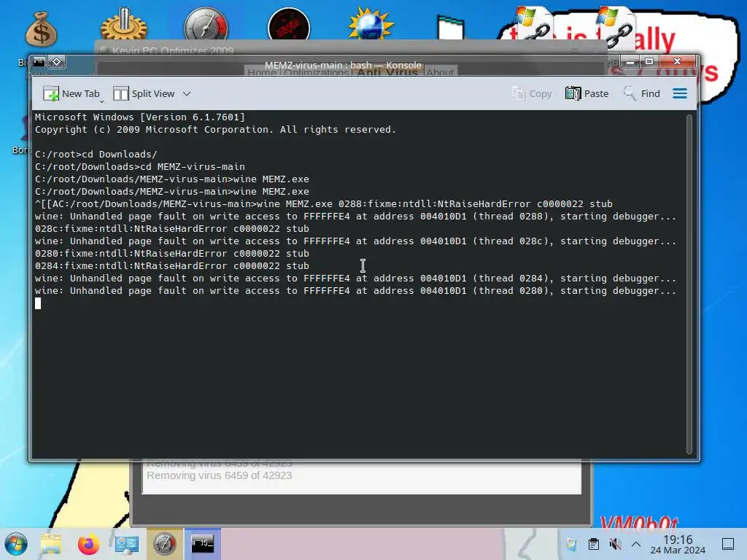Open the Windows-style Start menu
Image resolution: width=747 pixels, height=560 pixels.
click(16, 544)
